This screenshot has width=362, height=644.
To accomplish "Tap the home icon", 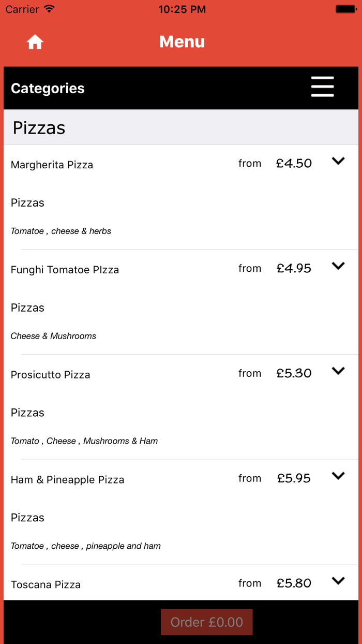I will [x=35, y=42].
